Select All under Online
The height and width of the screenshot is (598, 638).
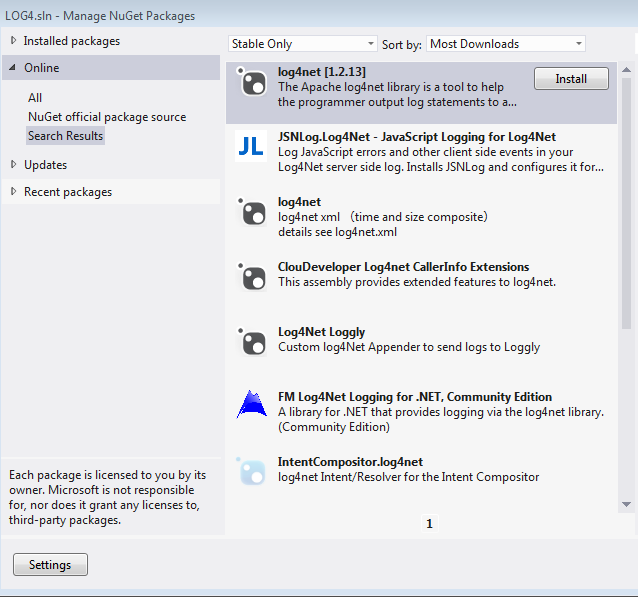[x=35, y=98]
